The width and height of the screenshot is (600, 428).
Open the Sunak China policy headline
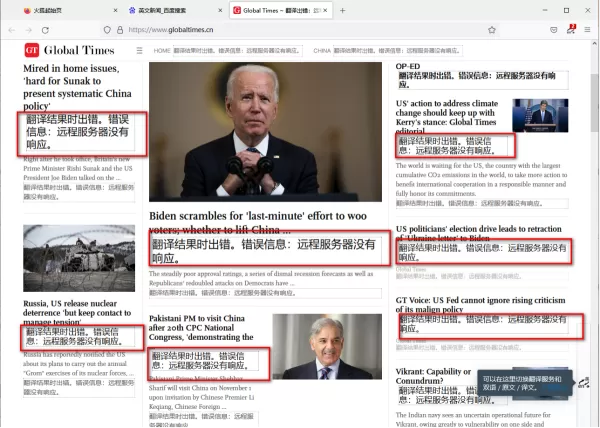point(77,87)
